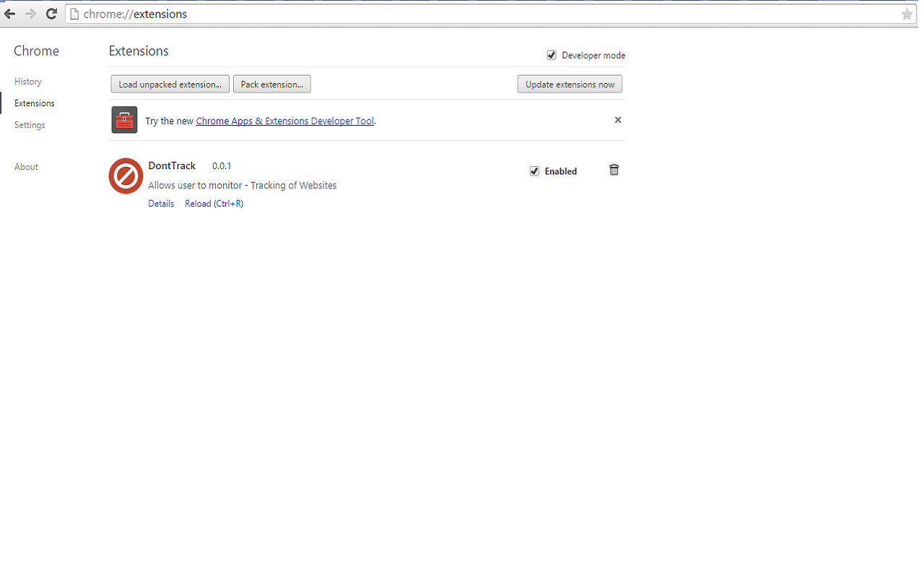Remove DontTrack with the trash can icon
924x578 pixels.
614,170
